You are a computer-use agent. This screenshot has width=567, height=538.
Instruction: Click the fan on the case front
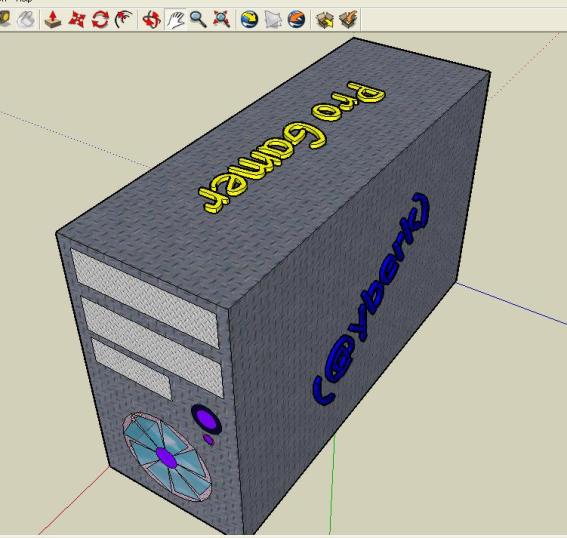pos(167,457)
